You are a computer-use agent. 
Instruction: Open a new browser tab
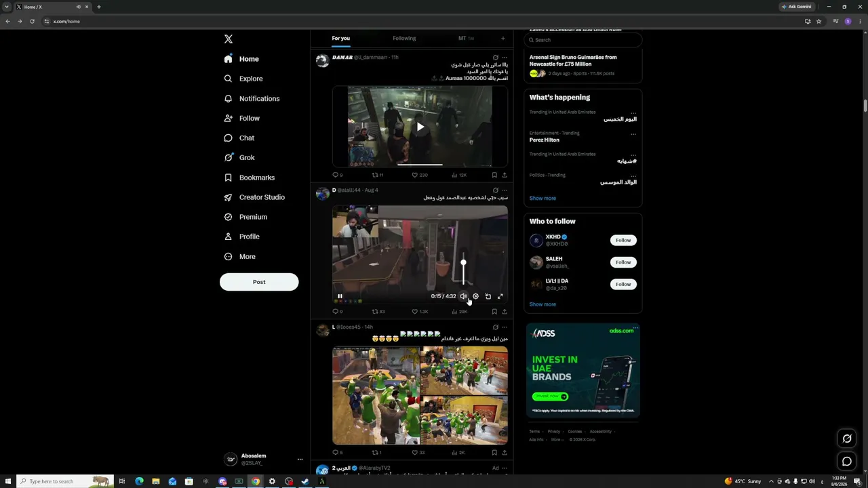click(99, 7)
